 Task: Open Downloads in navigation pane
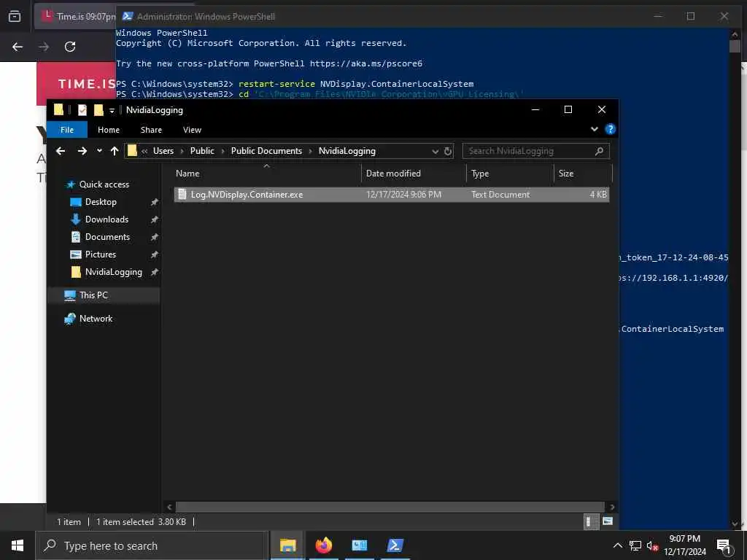(x=107, y=219)
